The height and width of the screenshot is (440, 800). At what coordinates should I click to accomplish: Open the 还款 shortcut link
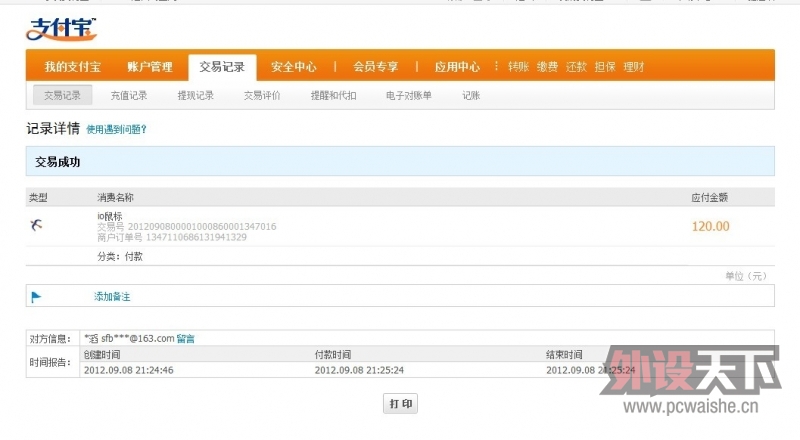(x=576, y=67)
